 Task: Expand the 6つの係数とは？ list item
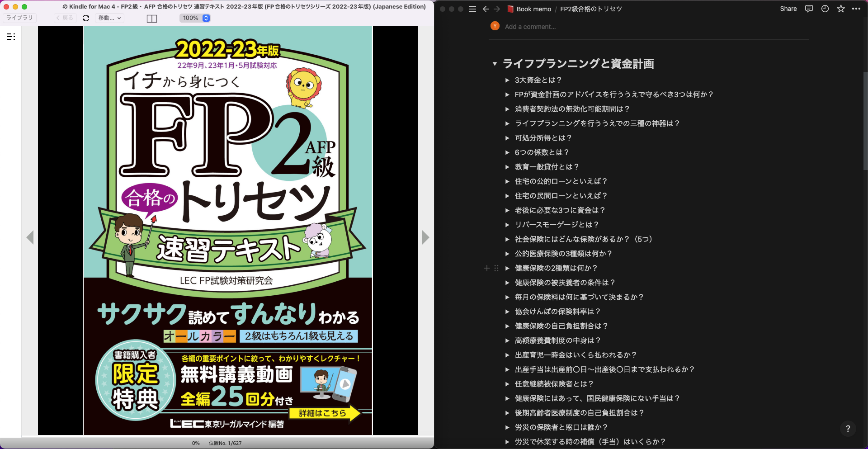coord(507,152)
